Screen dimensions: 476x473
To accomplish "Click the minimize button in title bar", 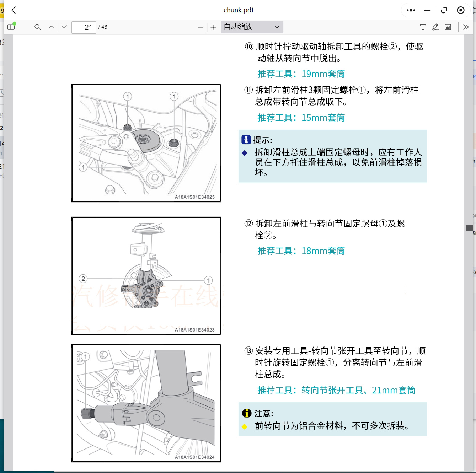I will tap(427, 10).
